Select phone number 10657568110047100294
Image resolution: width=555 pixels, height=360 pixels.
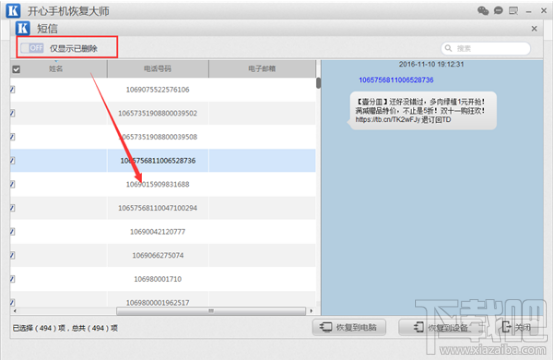click(158, 208)
